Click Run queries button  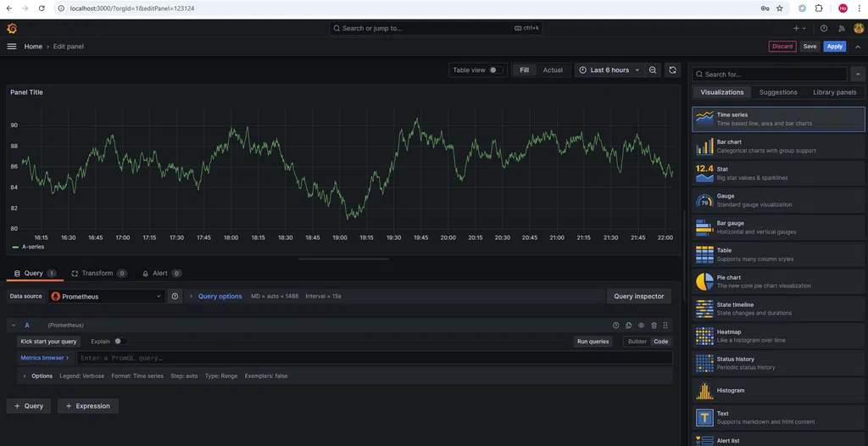(593, 342)
